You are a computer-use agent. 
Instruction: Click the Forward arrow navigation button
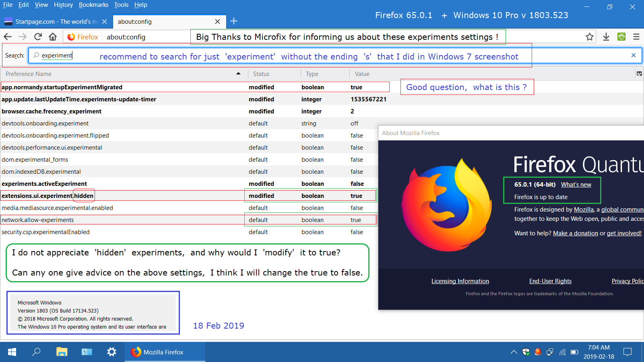click(23, 37)
